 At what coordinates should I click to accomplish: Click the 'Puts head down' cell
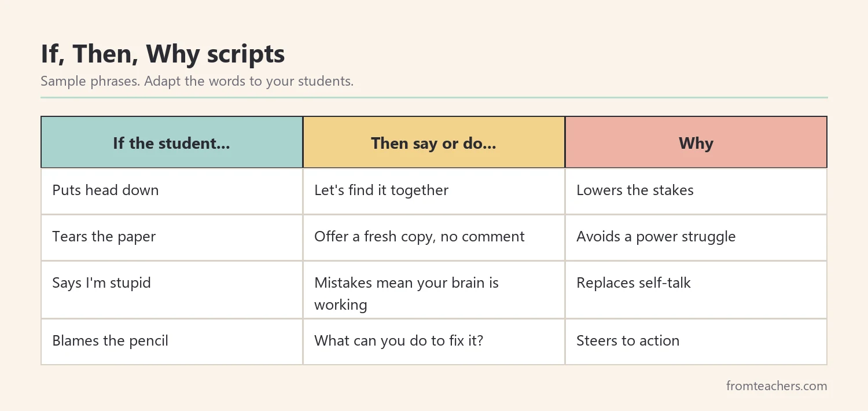click(172, 191)
